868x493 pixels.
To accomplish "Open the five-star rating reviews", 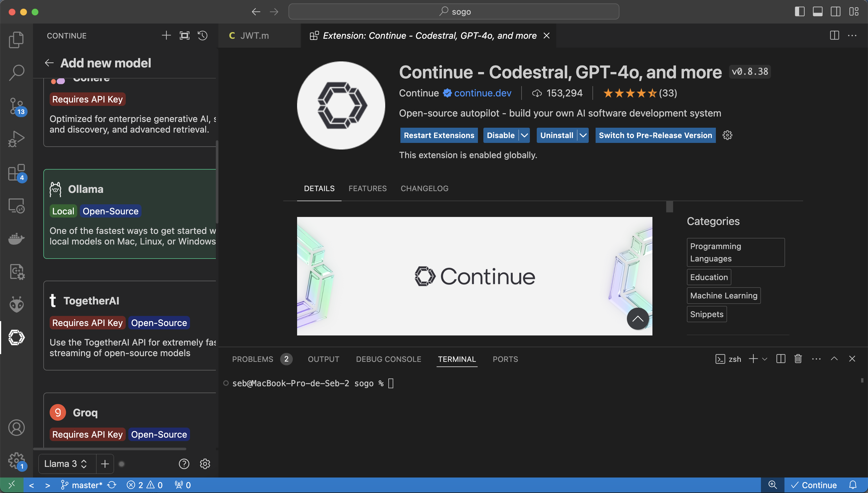I will click(x=640, y=93).
